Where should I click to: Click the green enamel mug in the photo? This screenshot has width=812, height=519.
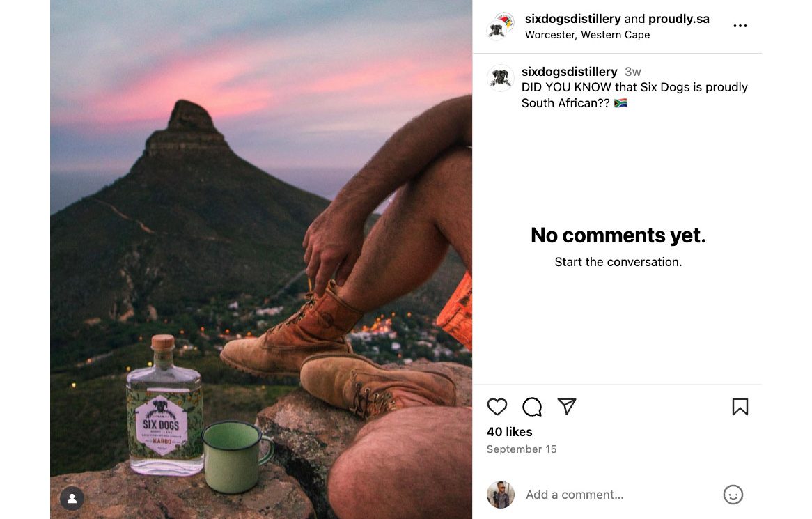pyautogui.click(x=235, y=456)
